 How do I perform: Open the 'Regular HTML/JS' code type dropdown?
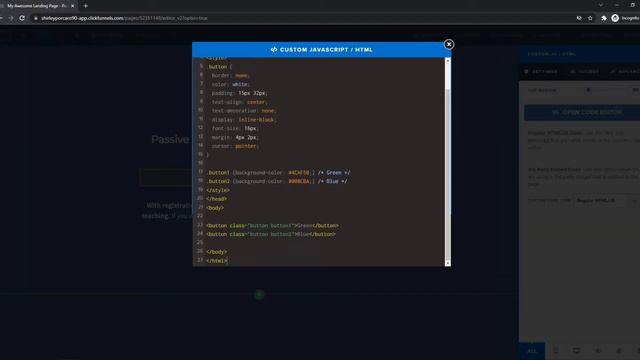click(607, 200)
